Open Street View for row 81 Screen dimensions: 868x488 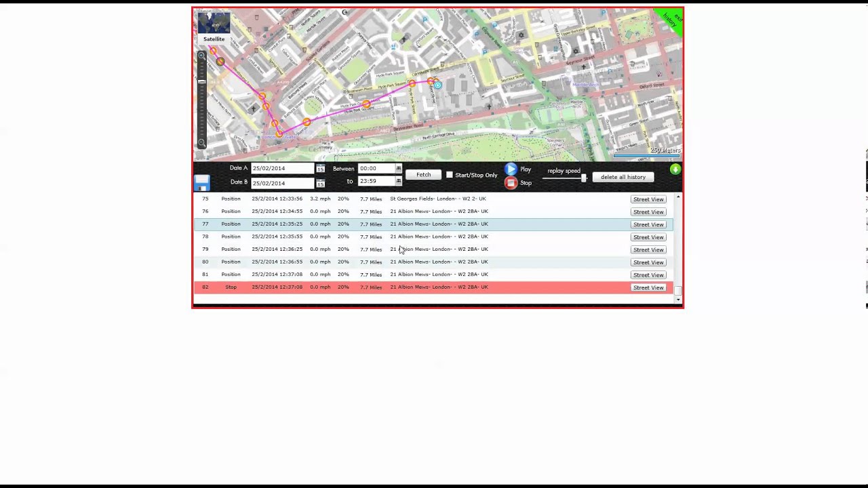click(648, 274)
